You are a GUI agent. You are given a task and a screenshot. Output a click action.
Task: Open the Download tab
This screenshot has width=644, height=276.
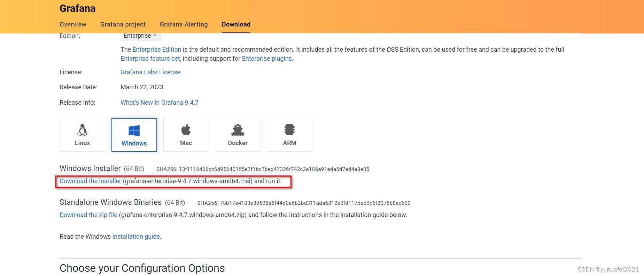click(236, 24)
